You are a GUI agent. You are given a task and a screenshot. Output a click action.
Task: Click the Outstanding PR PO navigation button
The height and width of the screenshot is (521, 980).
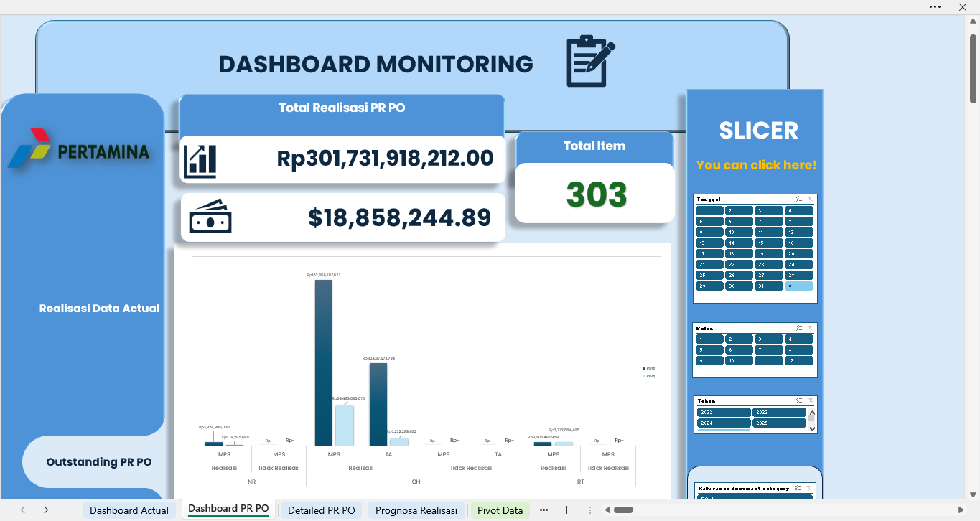pyautogui.click(x=99, y=462)
